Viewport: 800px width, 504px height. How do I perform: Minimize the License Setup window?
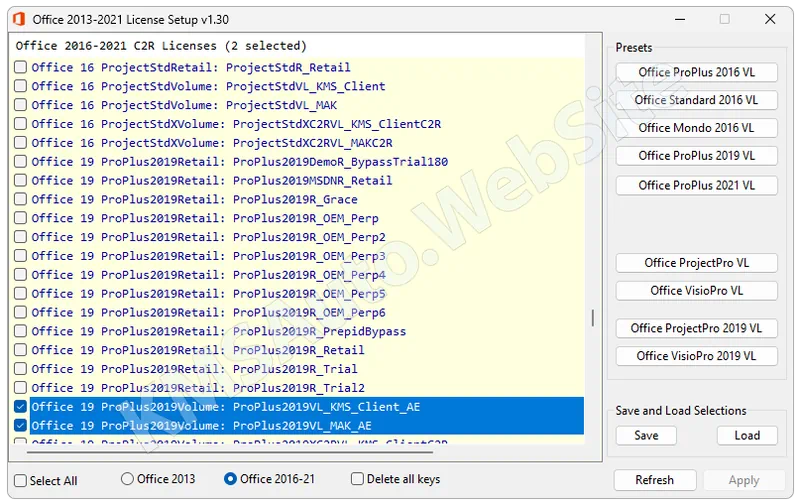tap(680, 19)
